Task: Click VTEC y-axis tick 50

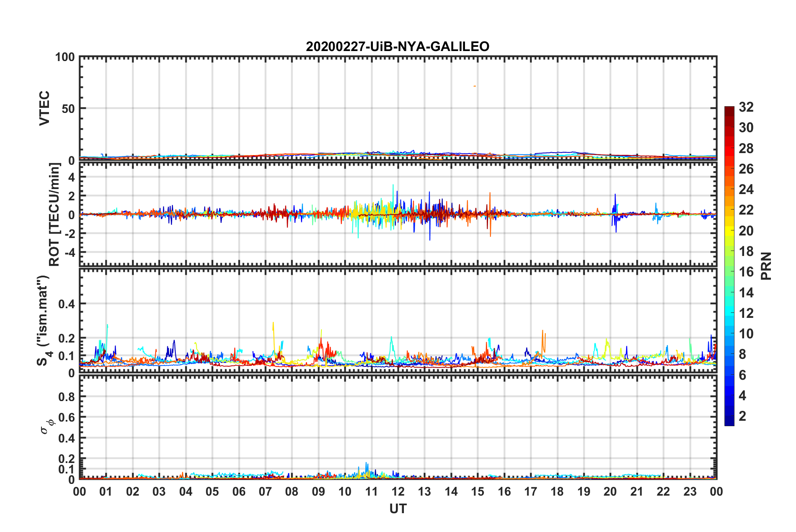Action: click(68, 109)
